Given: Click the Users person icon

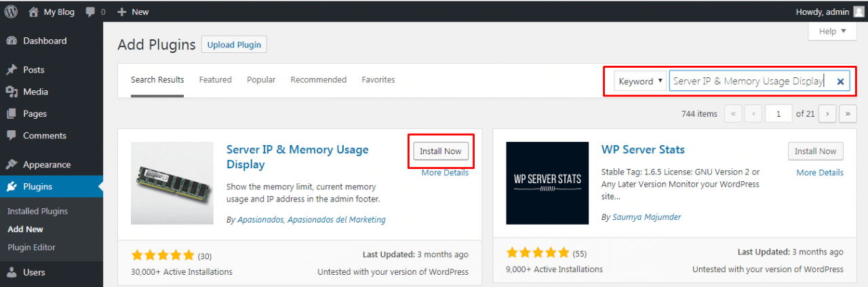Looking at the screenshot, I should point(12,272).
